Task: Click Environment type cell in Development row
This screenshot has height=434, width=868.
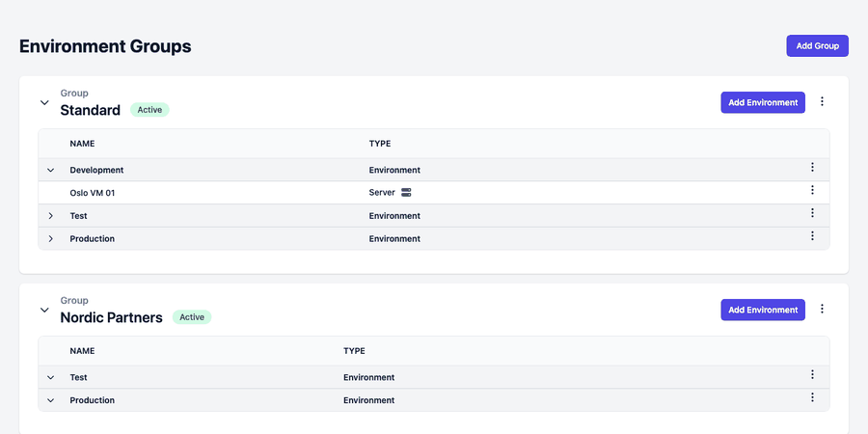Action: 394,170
